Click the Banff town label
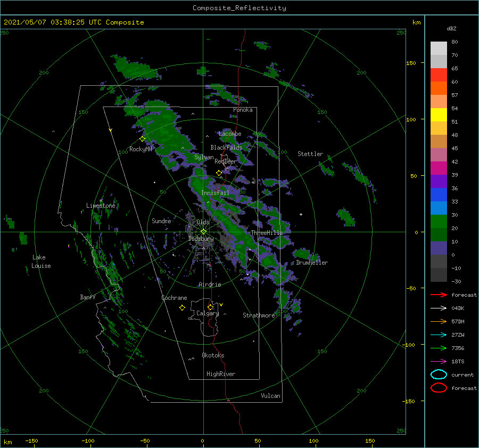This screenshot has height=448, width=479. (88, 297)
